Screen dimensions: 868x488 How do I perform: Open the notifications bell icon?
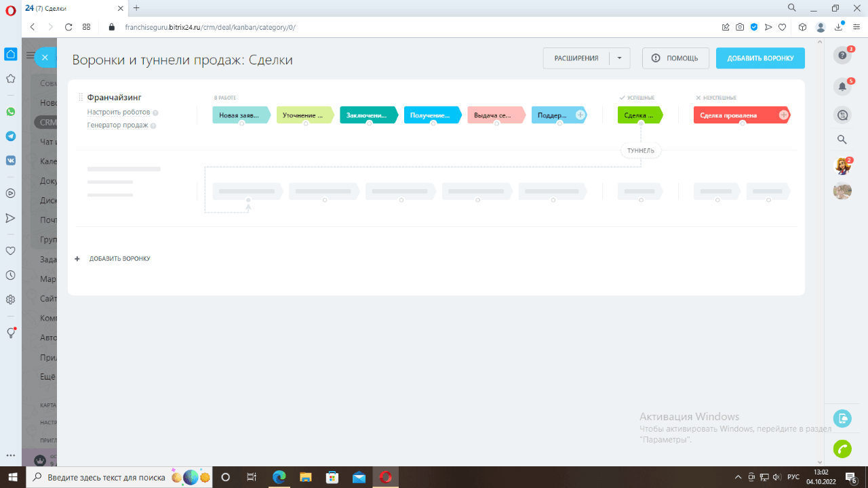pos(842,86)
